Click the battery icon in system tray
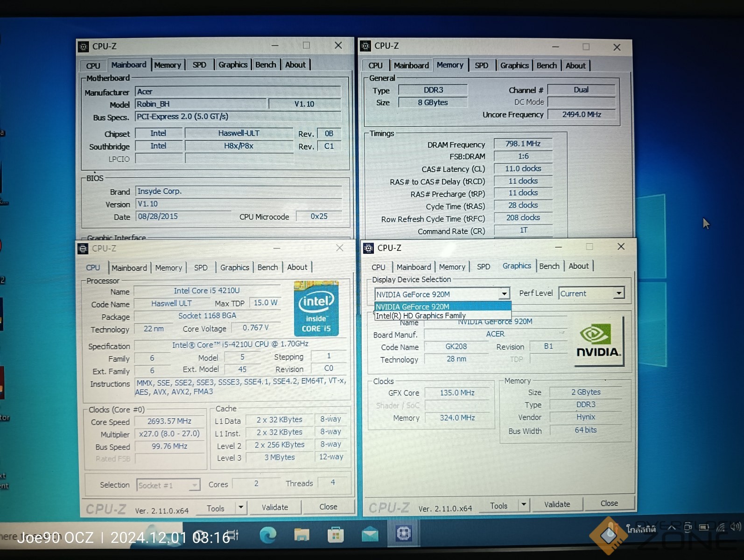744x560 pixels. tap(703, 528)
